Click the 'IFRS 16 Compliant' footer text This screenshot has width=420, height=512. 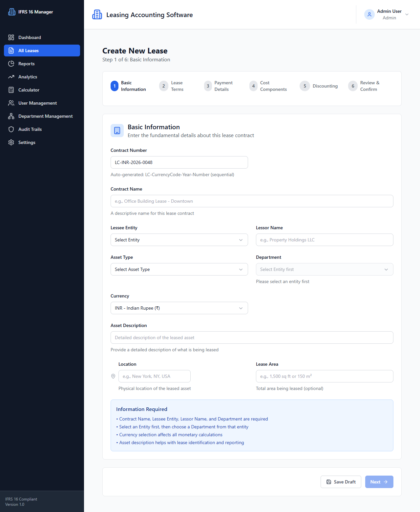tap(21, 499)
